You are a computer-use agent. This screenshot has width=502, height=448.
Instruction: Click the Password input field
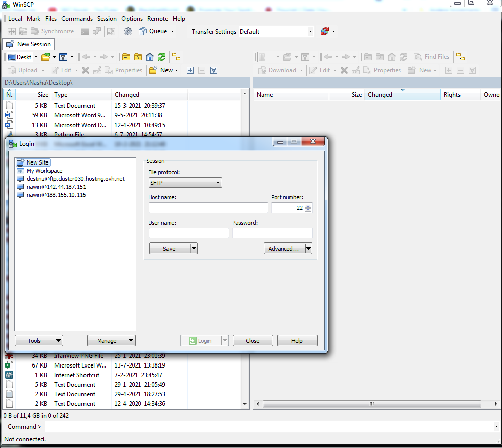272,233
